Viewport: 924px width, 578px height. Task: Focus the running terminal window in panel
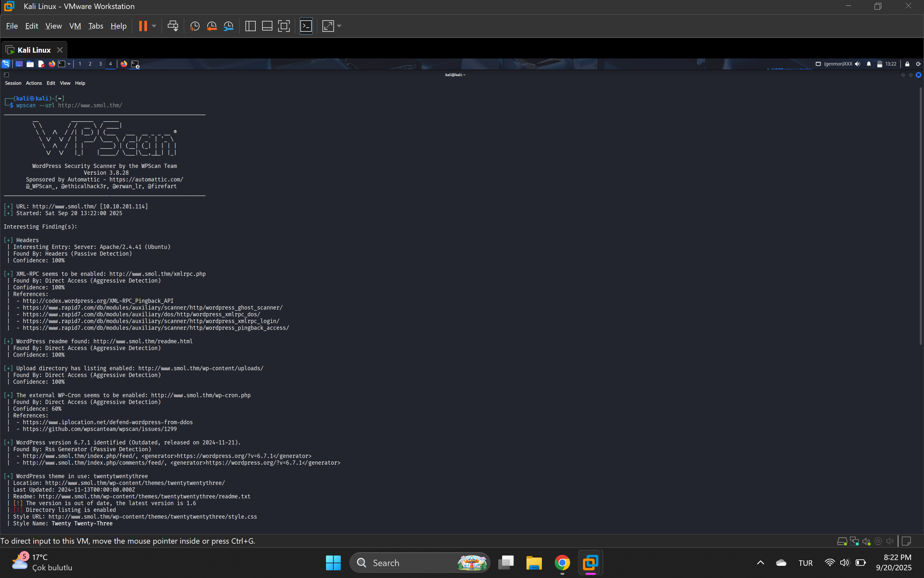pos(135,64)
